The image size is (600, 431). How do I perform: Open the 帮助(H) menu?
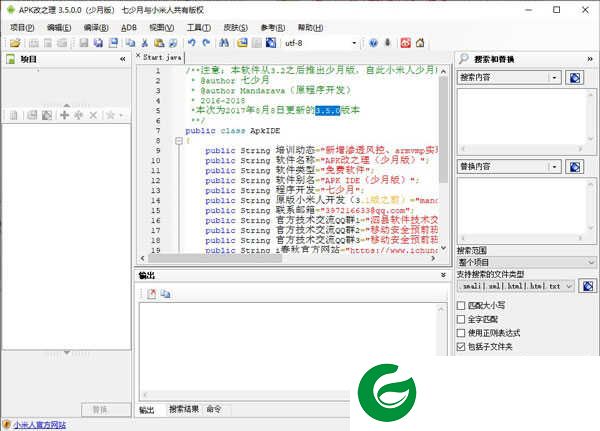(310, 28)
